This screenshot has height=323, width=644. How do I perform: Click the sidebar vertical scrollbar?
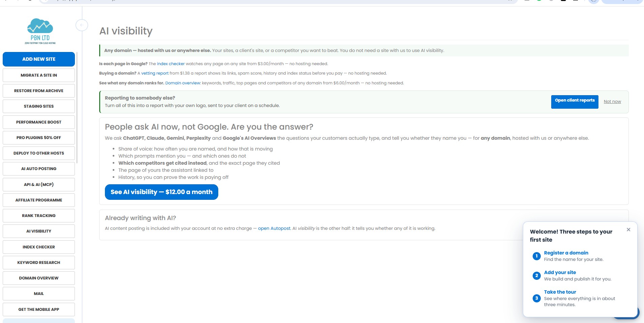pyautogui.click(x=77, y=107)
